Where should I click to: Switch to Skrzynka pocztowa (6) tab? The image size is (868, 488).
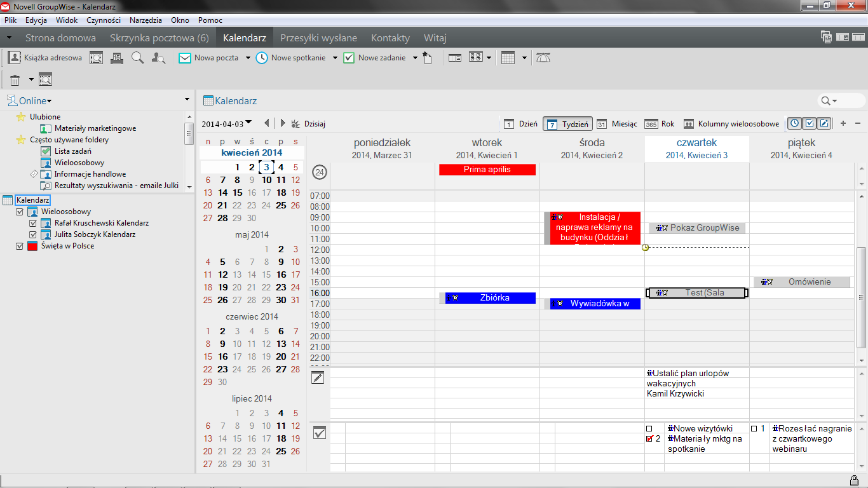pos(159,38)
